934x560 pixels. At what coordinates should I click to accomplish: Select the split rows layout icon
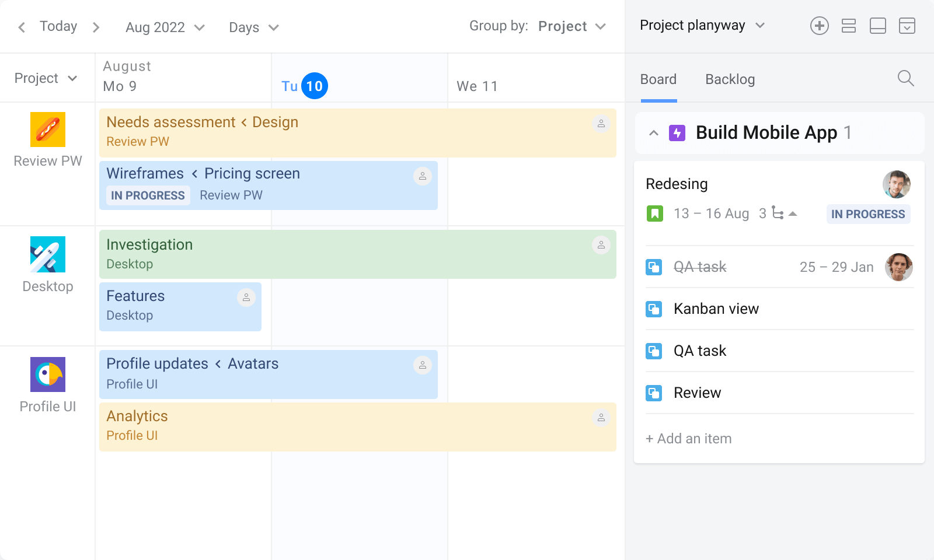[x=849, y=26]
